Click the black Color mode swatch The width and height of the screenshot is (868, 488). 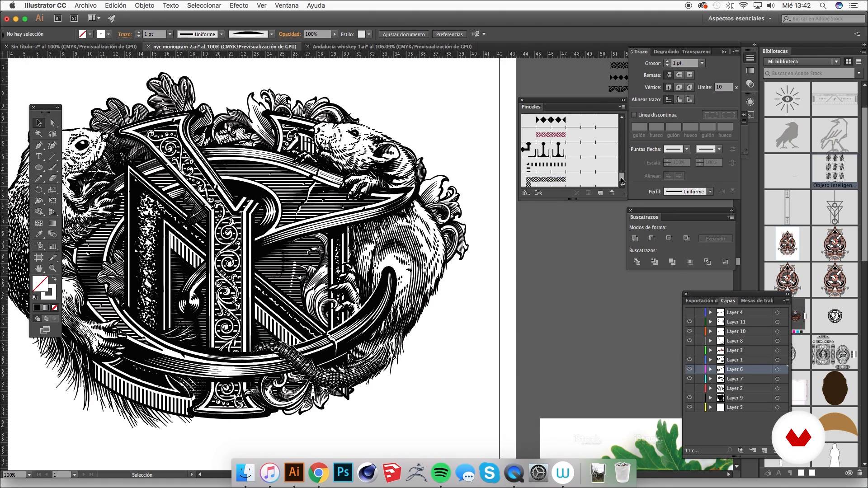tap(37, 308)
